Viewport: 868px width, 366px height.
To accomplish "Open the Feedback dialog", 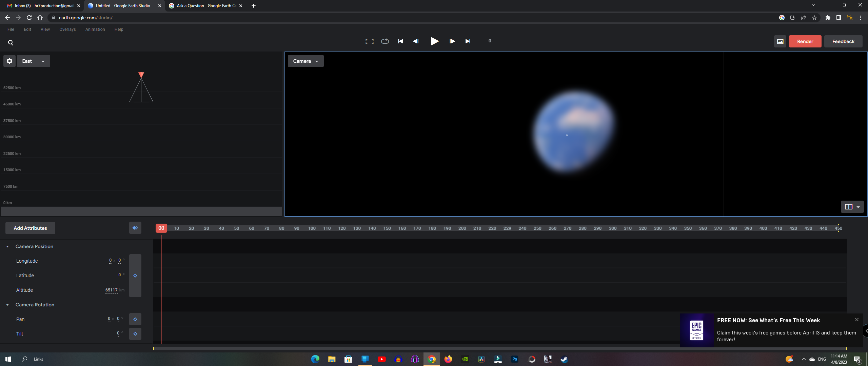I will (x=843, y=41).
